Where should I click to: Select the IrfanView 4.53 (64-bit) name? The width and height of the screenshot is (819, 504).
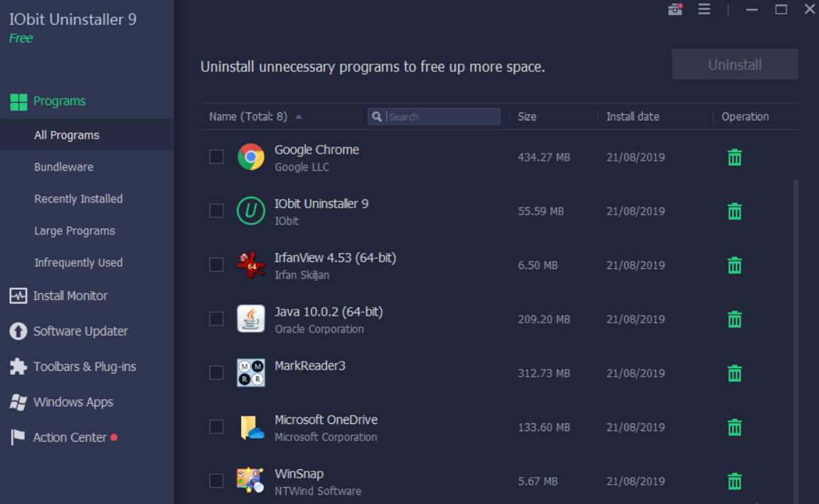(x=336, y=258)
